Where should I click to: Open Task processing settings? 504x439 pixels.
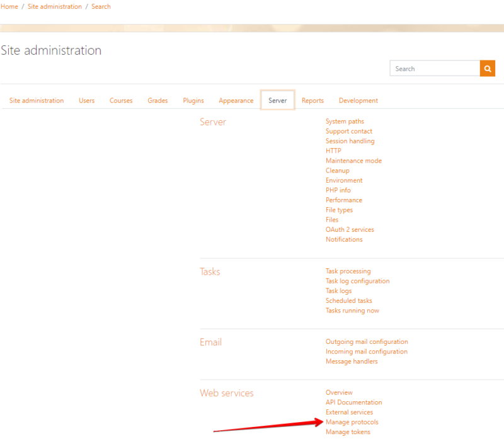(348, 271)
